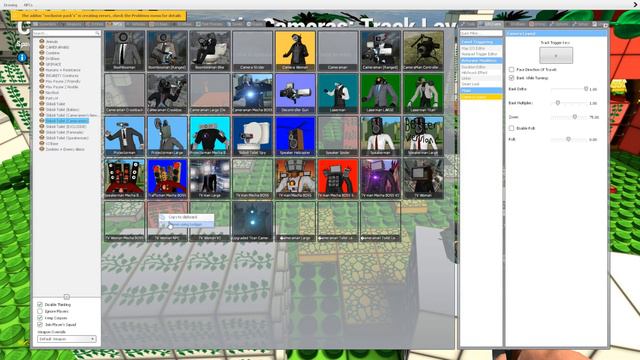Select the Projectorman NPC tile
640x360 pixels.
(x=124, y=136)
